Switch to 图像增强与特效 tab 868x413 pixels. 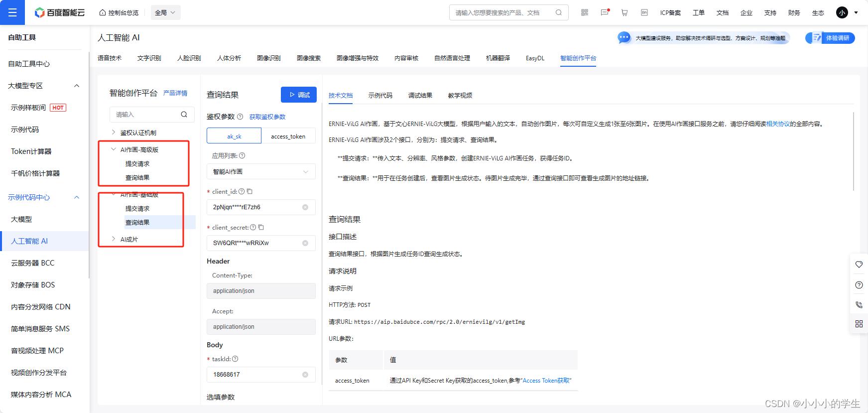tap(358, 58)
